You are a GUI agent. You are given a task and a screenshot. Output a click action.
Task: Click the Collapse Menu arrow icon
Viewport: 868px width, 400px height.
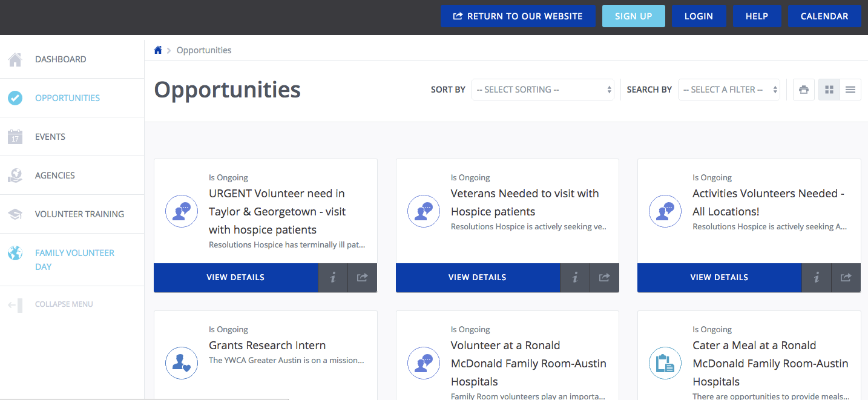(15, 305)
